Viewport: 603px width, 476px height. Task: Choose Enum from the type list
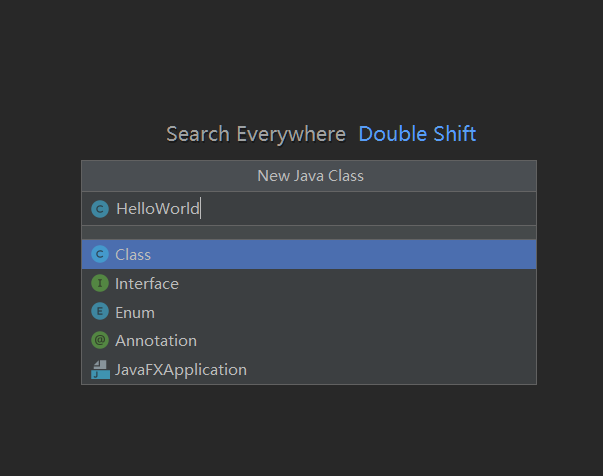tap(135, 313)
